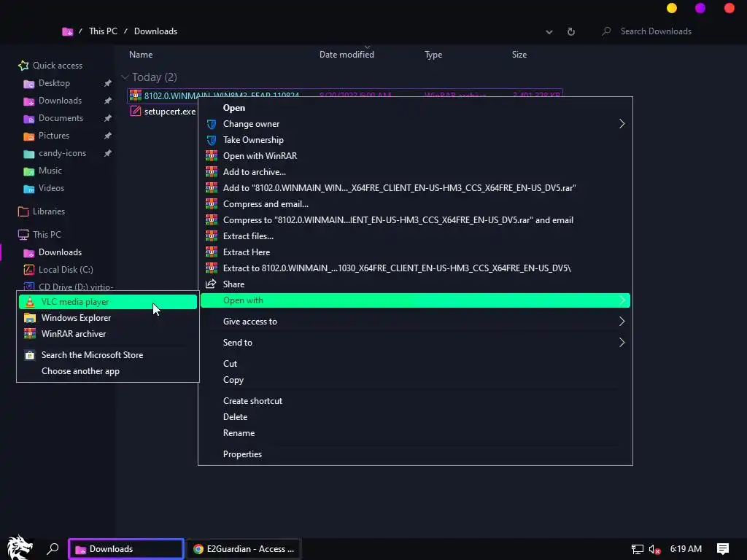The height and width of the screenshot is (560, 747).
Task: Click the dragon start menu icon
Action: (20, 548)
